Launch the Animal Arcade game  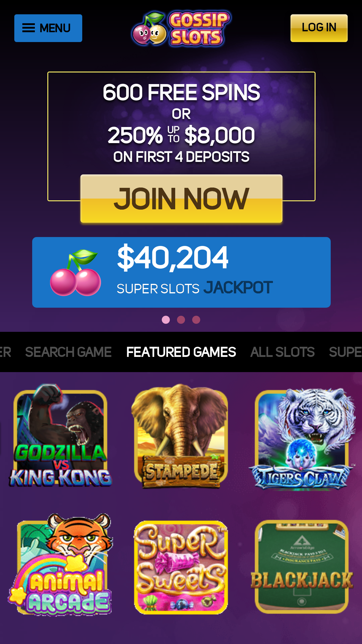(x=60, y=564)
